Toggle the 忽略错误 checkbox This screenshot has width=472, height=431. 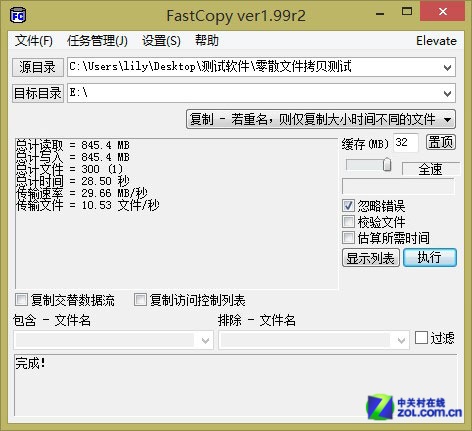[348, 206]
